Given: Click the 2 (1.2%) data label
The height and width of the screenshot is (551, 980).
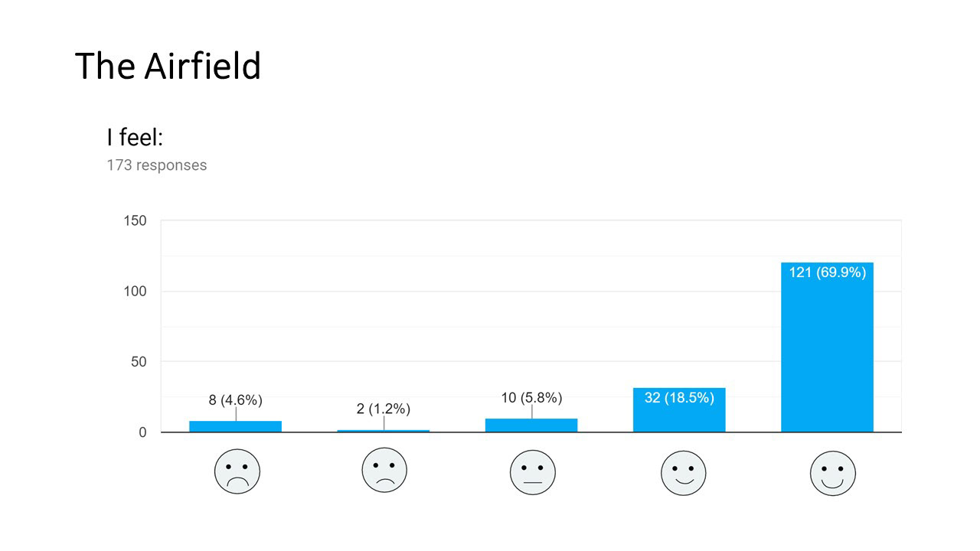Looking at the screenshot, I should click(384, 409).
